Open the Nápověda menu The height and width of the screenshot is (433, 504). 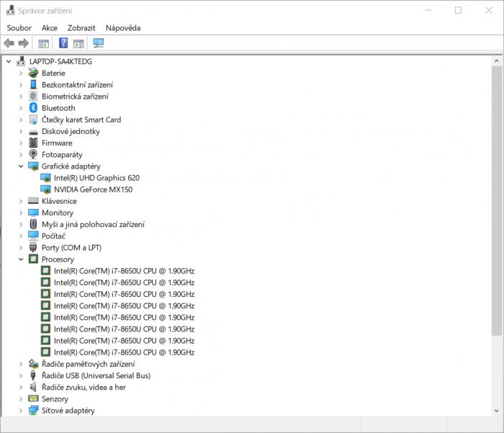(122, 27)
